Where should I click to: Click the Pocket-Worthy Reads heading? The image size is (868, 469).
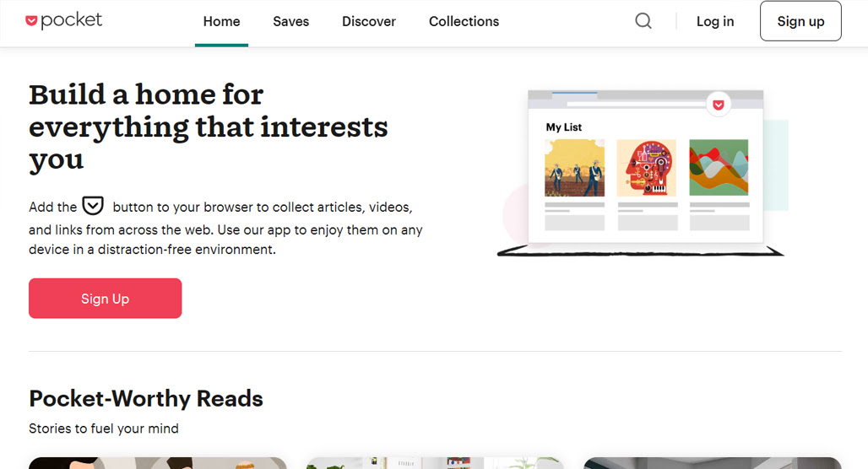tap(146, 399)
